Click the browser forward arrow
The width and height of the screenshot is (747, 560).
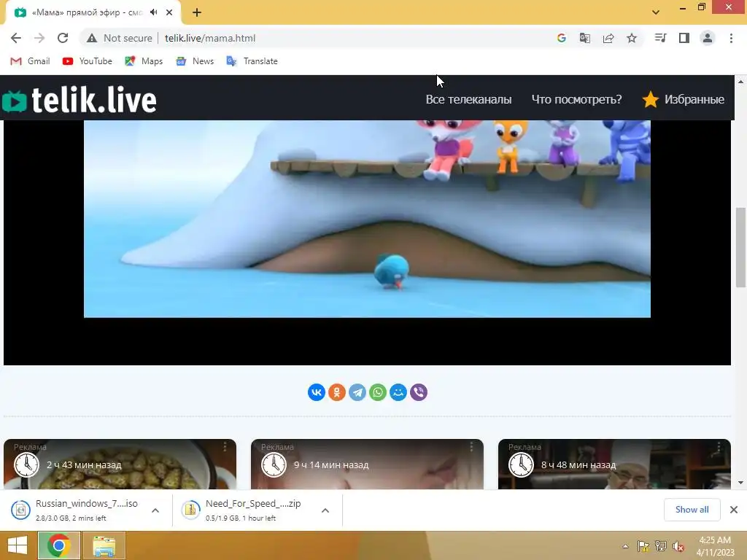pos(39,38)
